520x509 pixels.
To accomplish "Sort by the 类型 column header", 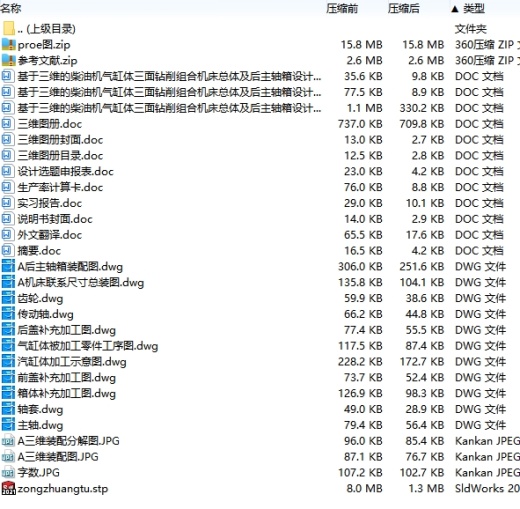I will click(474, 8).
